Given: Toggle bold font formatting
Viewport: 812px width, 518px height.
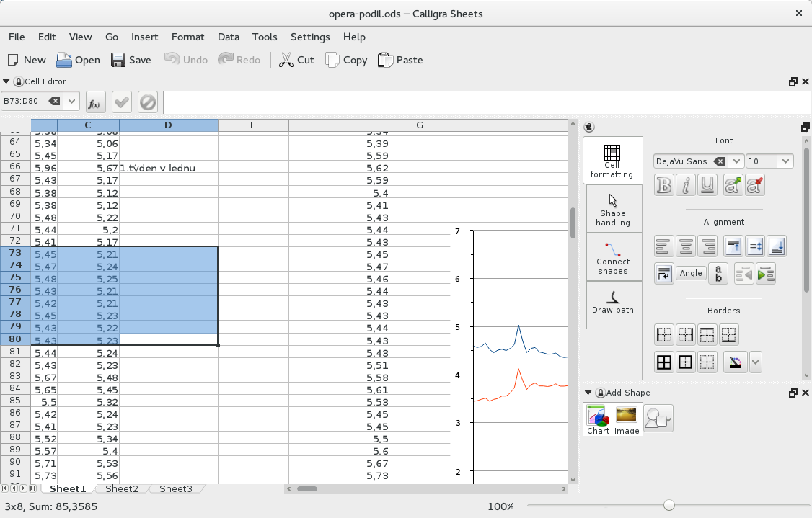Looking at the screenshot, I should click(663, 185).
